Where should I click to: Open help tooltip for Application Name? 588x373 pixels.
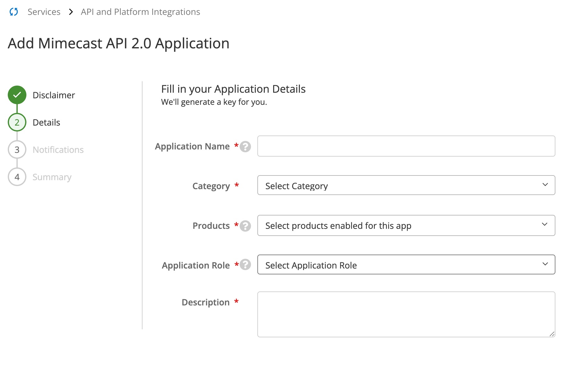coord(245,147)
